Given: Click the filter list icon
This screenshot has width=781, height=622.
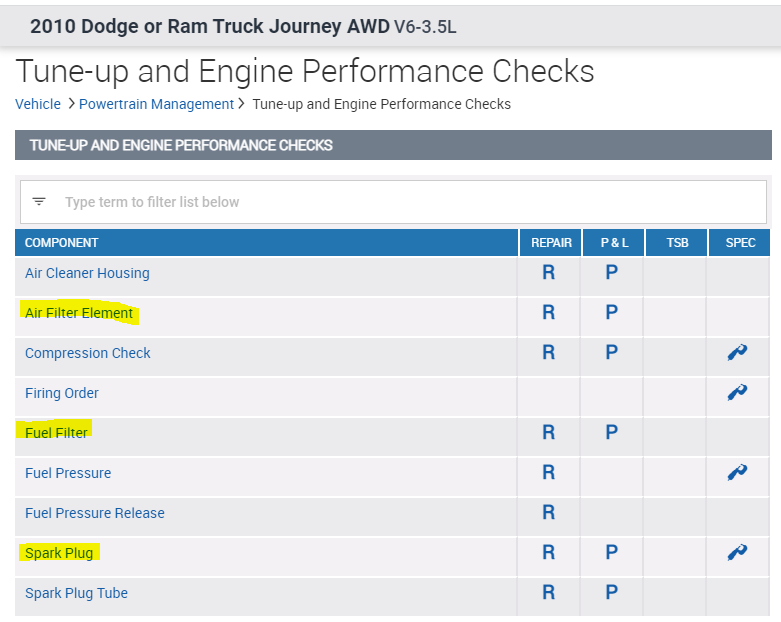Looking at the screenshot, I should pyautogui.click(x=39, y=202).
